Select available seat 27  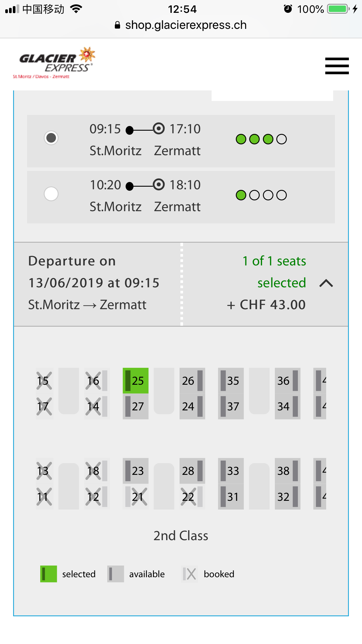[136, 406]
